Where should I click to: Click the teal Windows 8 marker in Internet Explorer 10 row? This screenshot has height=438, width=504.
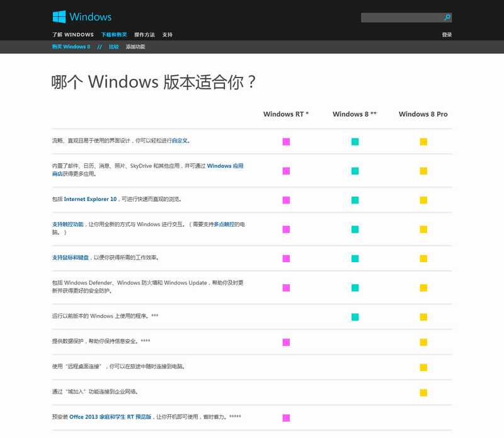tap(355, 200)
